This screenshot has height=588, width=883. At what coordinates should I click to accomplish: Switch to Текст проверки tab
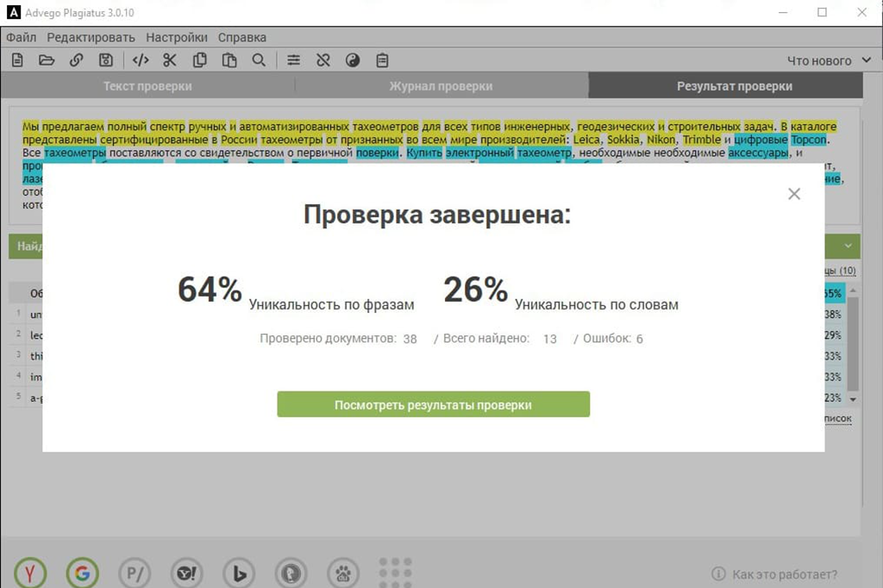click(x=147, y=86)
